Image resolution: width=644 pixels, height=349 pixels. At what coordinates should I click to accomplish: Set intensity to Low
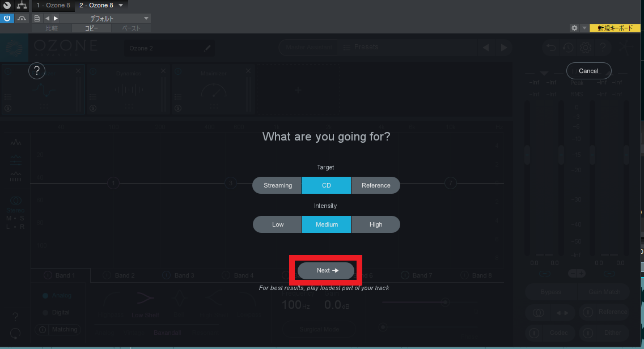coord(278,224)
